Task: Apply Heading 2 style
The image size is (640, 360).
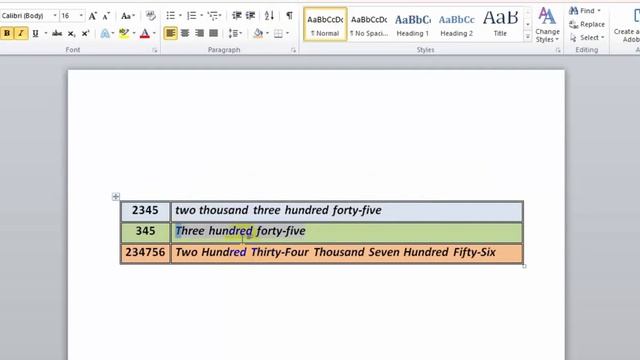Action: click(x=456, y=24)
